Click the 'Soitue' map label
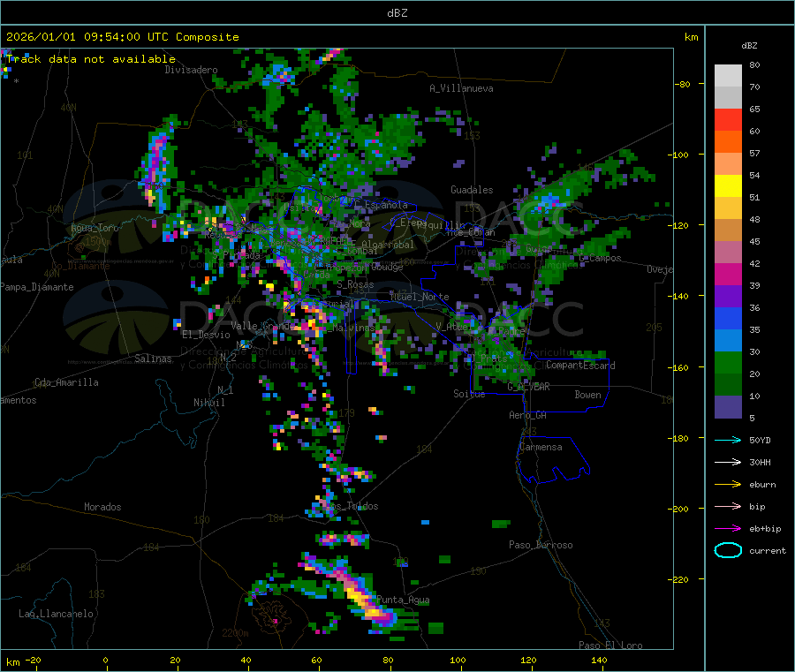The width and height of the screenshot is (795, 672). coord(469,394)
